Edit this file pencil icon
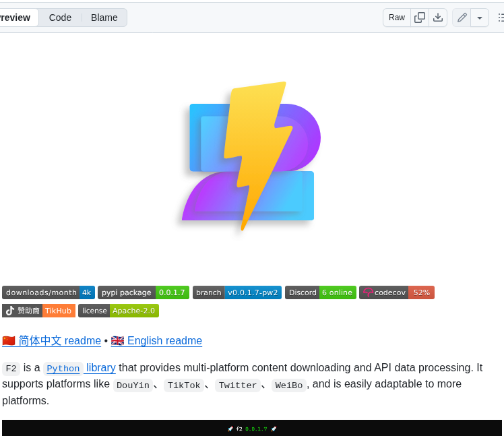The width and height of the screenshot is (504, 436). (x=462, y=18)
